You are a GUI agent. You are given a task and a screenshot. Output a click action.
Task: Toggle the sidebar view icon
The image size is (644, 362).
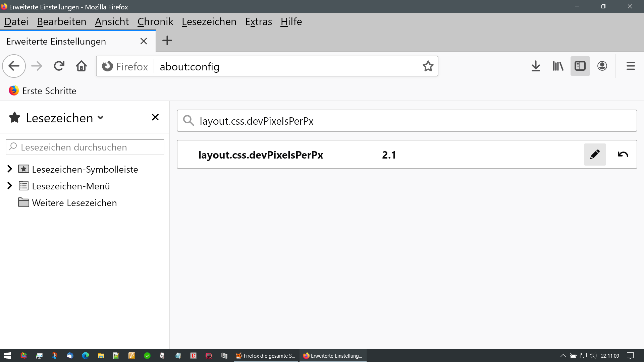pyautogui.click(x=580, y=66)
